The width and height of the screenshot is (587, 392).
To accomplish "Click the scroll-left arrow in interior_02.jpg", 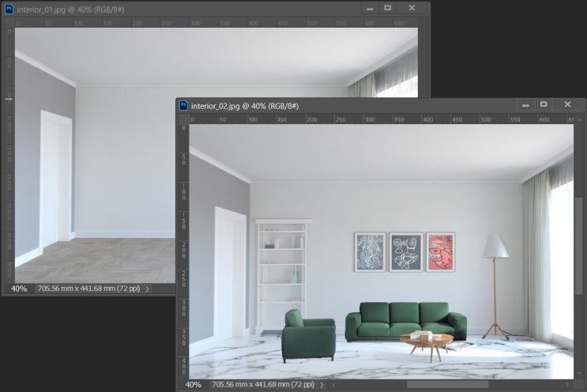I will click(333, 385).
